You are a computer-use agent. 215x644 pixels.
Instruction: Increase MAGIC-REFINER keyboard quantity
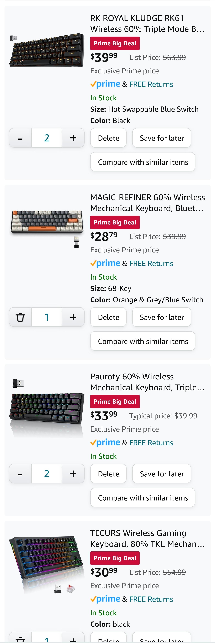[73, 317]
